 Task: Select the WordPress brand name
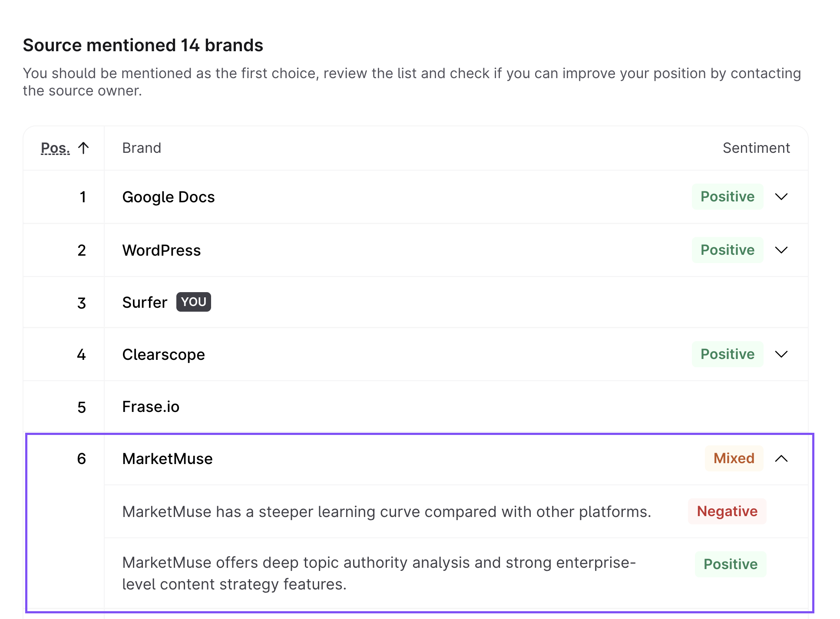162,250
